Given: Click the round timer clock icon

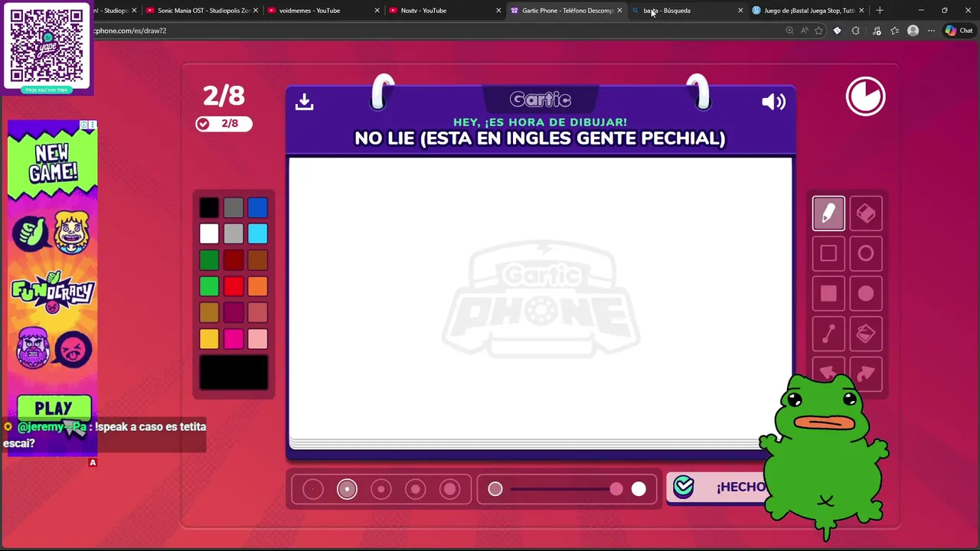Looking at the screenshot, I should tap(865, 96).
